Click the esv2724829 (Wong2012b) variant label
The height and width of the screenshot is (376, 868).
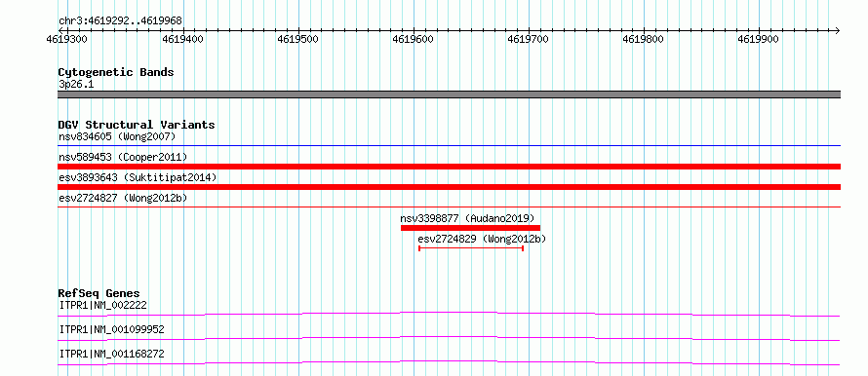(x=482, y=239)
